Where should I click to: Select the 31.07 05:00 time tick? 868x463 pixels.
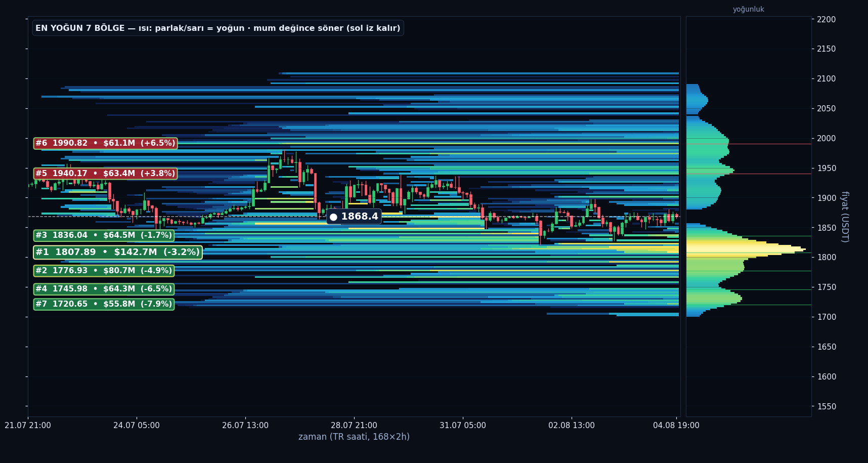point(463,426)
